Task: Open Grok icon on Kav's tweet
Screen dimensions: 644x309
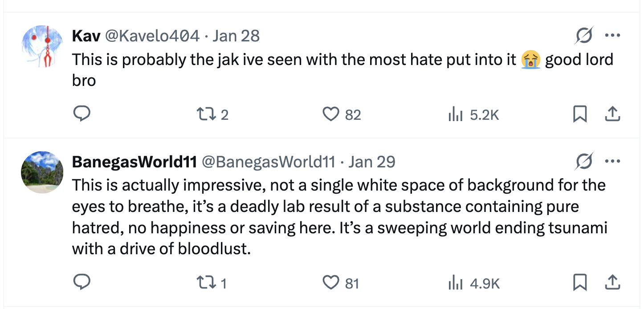Action: pos(584,36)
